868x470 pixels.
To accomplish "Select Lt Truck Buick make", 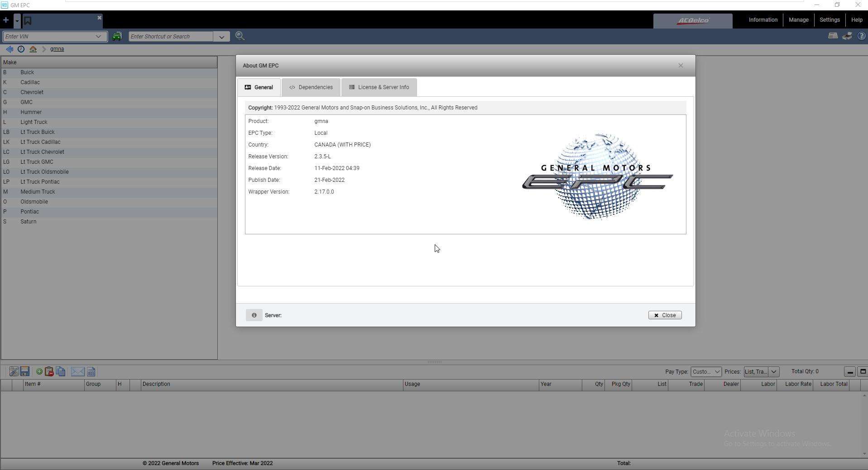I will point(109,132).
